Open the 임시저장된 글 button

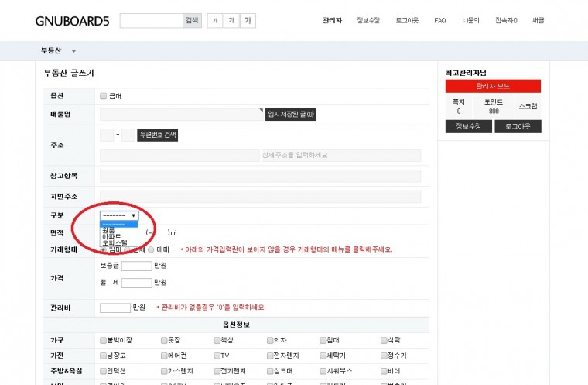[x=290, y=115]
